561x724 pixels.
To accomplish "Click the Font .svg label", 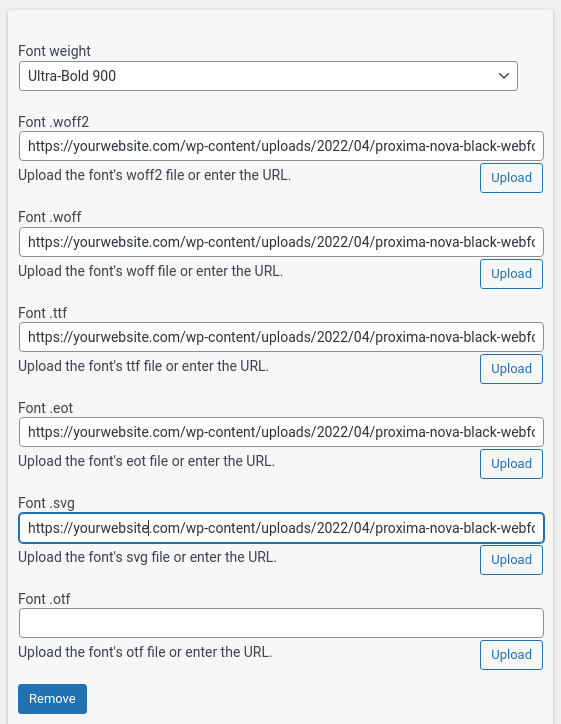I will [x=46, y=503].
